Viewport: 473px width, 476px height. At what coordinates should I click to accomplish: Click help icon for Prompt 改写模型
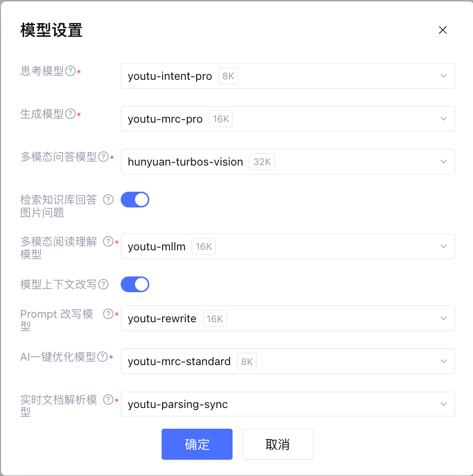108,314
